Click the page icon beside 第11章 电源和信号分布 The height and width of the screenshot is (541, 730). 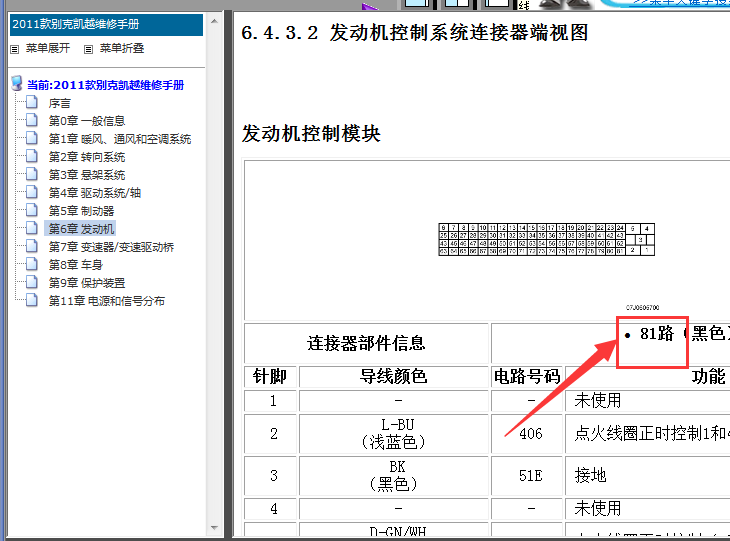click(32, 300)
